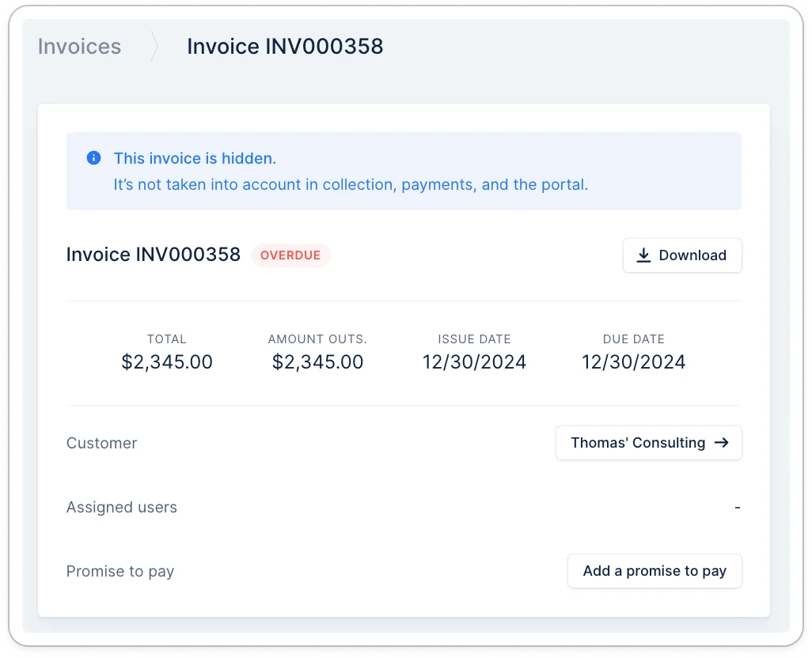Click the Invoice INV000358 breadcrumb title
This screenshot has height=658, width=812.
coord(285,47)
